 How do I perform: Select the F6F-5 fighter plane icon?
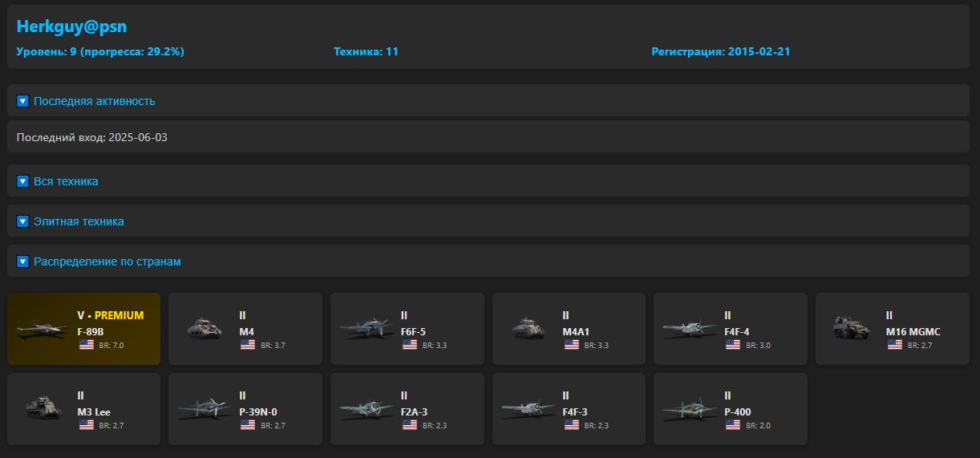pyautogui.click(x=366, y=329)
